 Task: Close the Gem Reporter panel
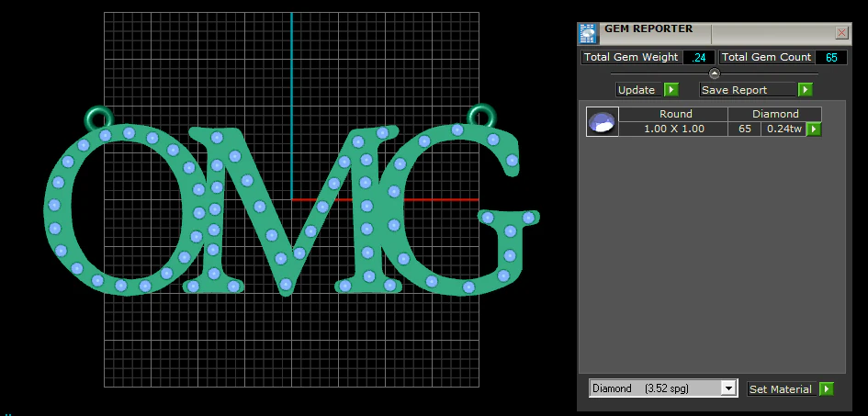coord(841,33)
